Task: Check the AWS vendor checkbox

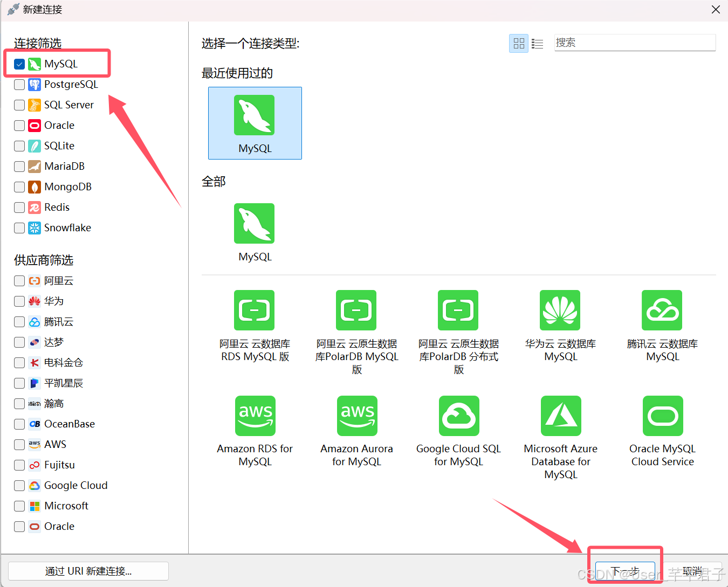Action: click(x=19, y=445)
